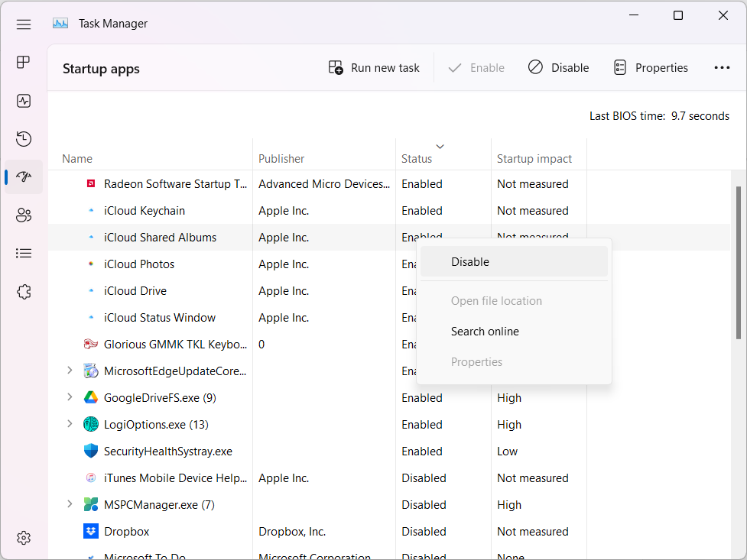Click the Properties toolbar button
The width and height of the screenshot is (747, 560).
coord(651,68)
